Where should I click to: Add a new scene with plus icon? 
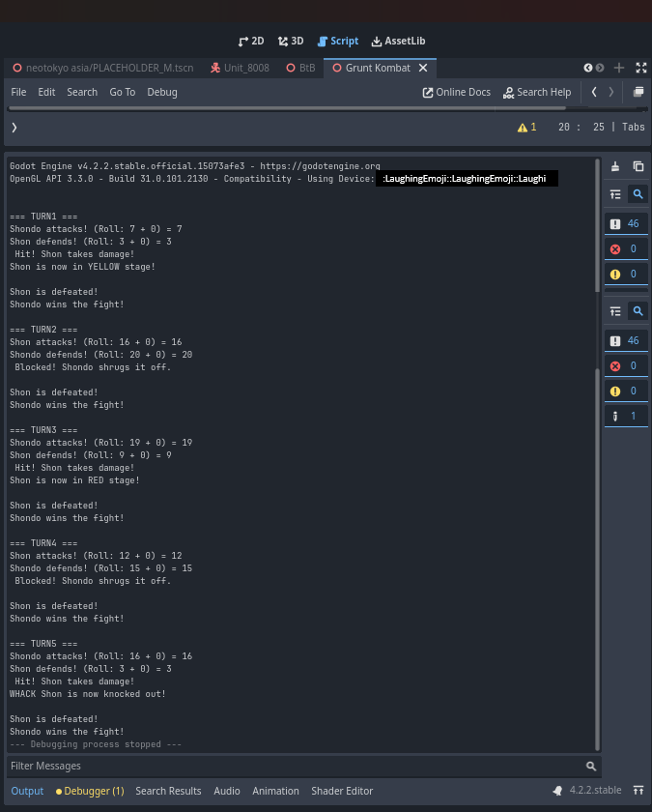(619, 68)
